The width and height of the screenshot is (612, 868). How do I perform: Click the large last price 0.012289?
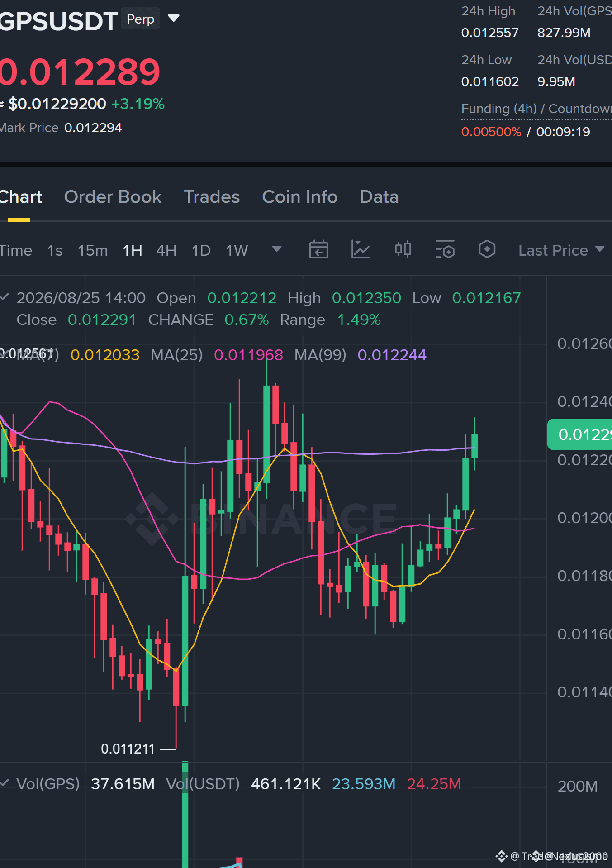tap(80, 72)
